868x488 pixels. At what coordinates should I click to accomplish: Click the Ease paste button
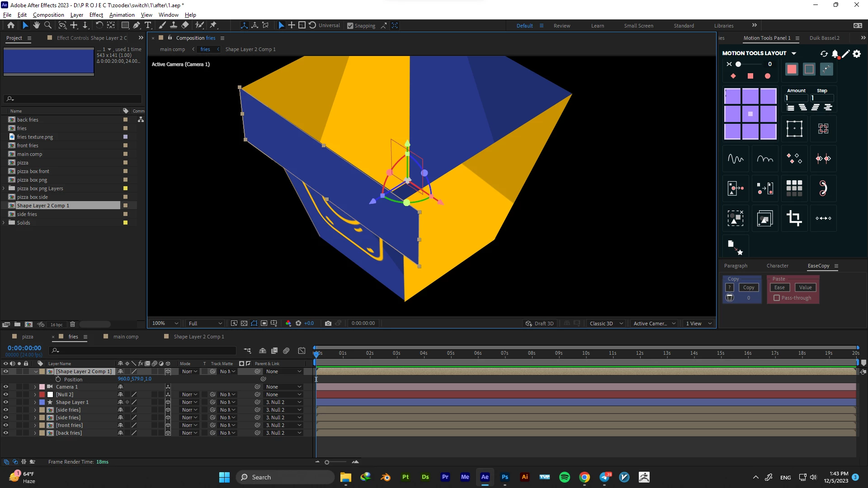click(x=779, y=287)
